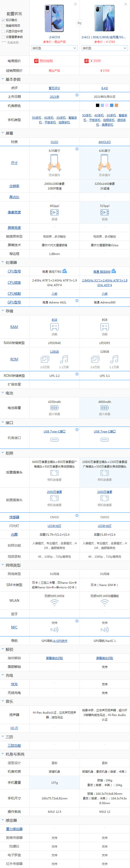
Task: Open the 三防功能 parameter link
Action: click(x=14, y=745)
